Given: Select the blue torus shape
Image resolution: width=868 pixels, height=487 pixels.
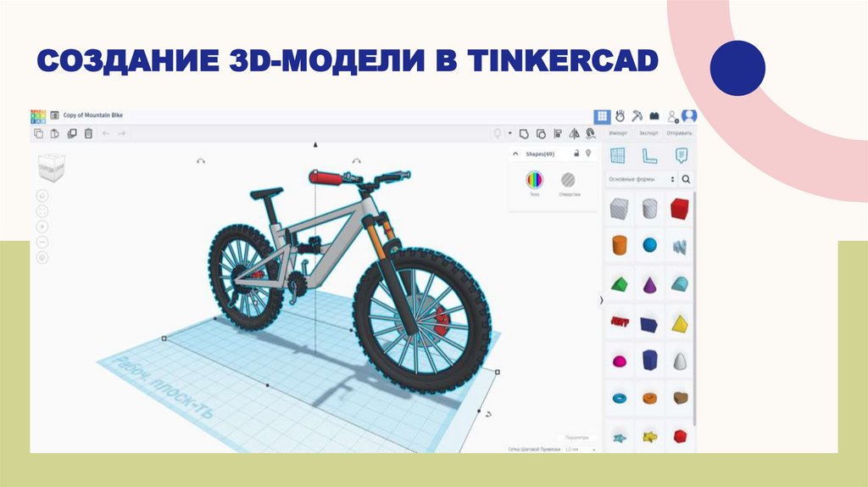Looking at the screenshot, I should tap(620, 399).
